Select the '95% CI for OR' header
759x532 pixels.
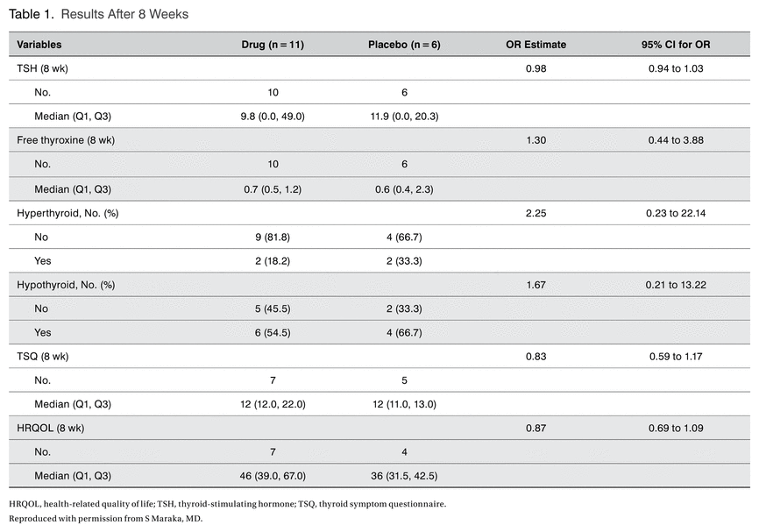coord(676,45)
